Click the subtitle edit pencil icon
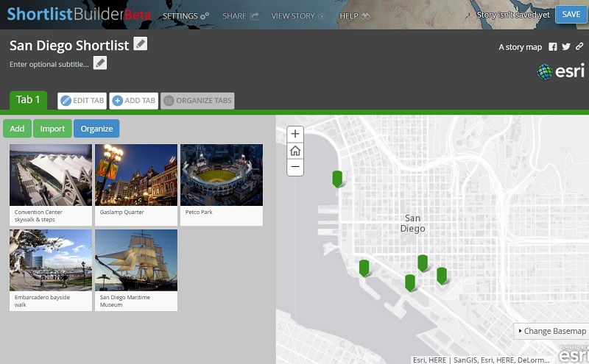 [100, 63]
